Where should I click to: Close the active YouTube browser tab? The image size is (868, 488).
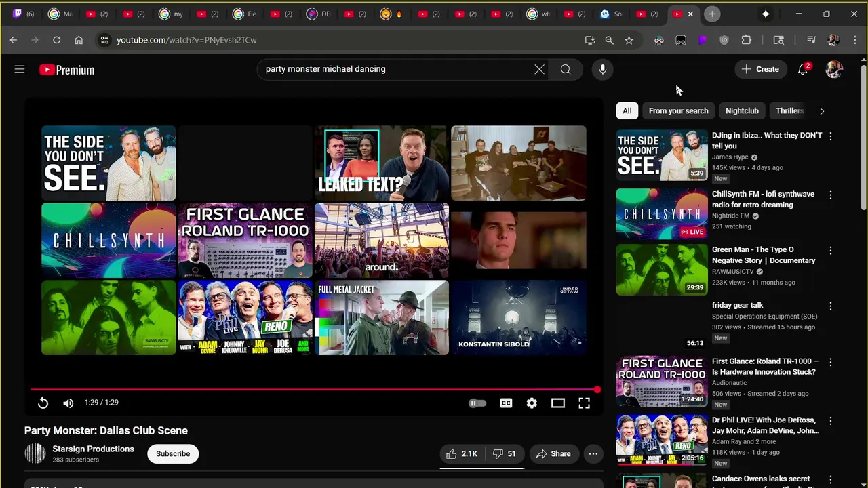[x=690, y=14]
